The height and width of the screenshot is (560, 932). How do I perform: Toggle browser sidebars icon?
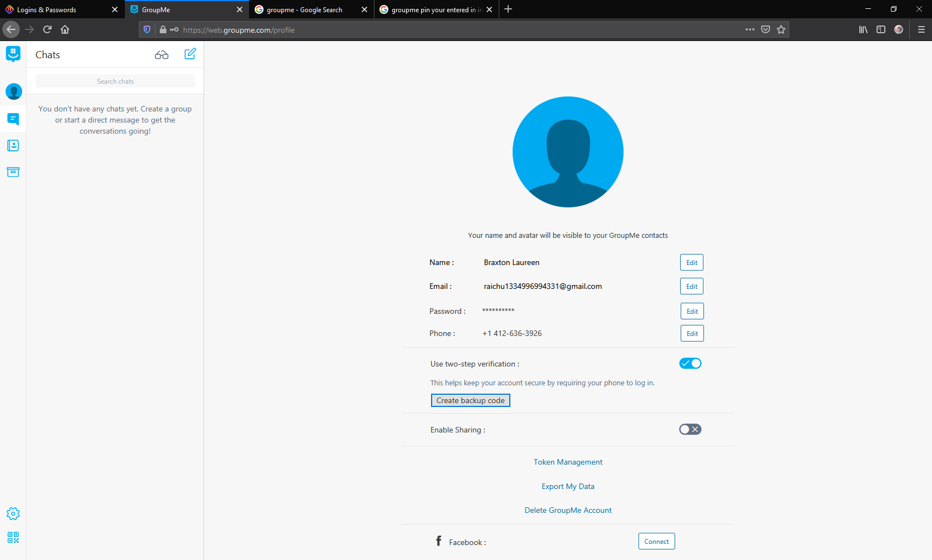881,29
